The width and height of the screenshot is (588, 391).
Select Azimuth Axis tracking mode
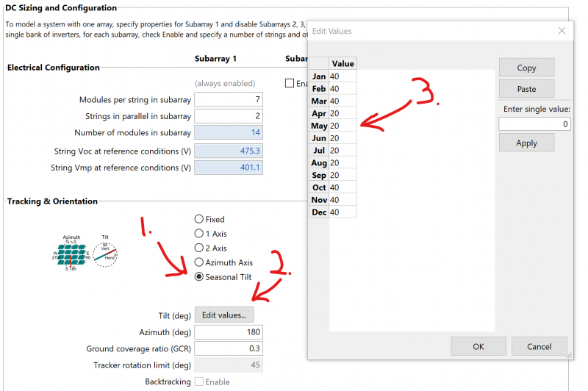pyautogui.click(x=198, y=262)
